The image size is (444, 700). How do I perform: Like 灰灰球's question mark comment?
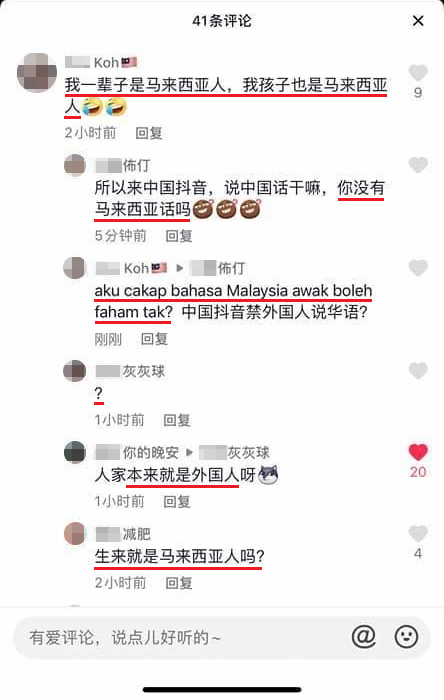point(418,371)
